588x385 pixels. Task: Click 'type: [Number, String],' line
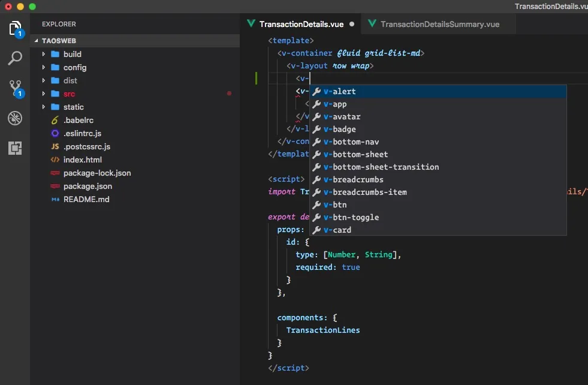click(x=348, y=255)
